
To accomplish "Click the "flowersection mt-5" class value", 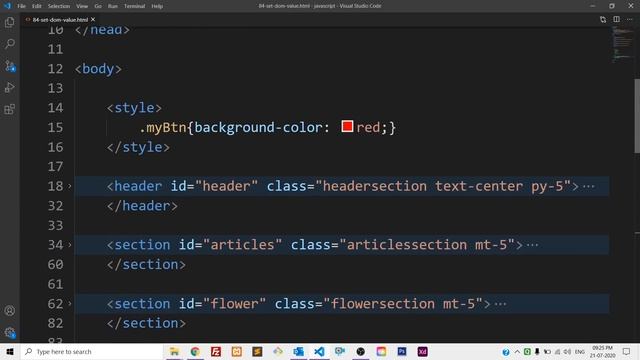I will click(x=403, y=304).
